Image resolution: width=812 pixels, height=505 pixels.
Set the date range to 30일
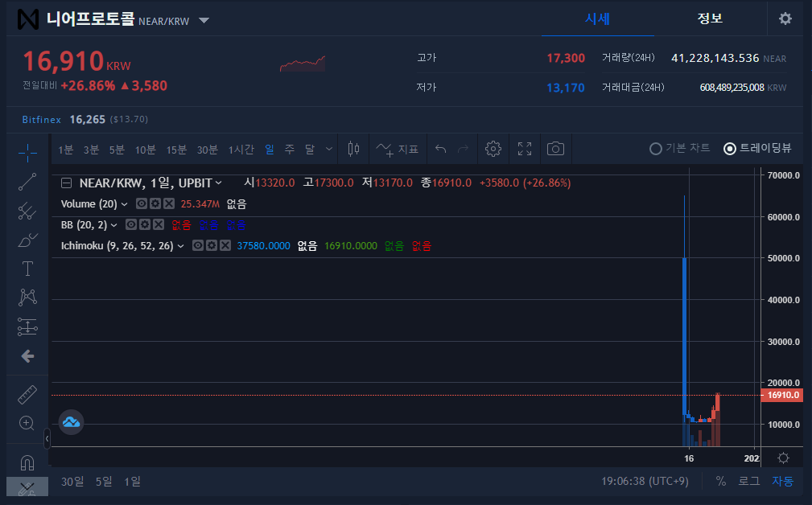(72, 481)
